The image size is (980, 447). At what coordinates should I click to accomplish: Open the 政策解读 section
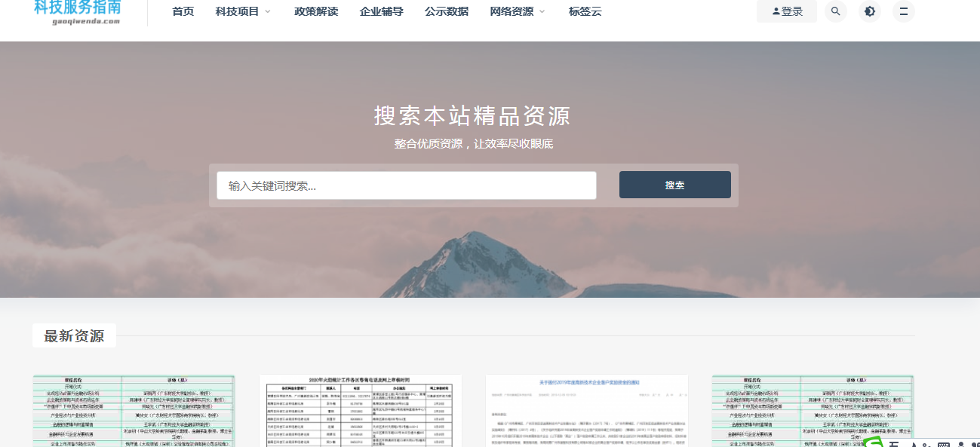(x=316, y=11)
